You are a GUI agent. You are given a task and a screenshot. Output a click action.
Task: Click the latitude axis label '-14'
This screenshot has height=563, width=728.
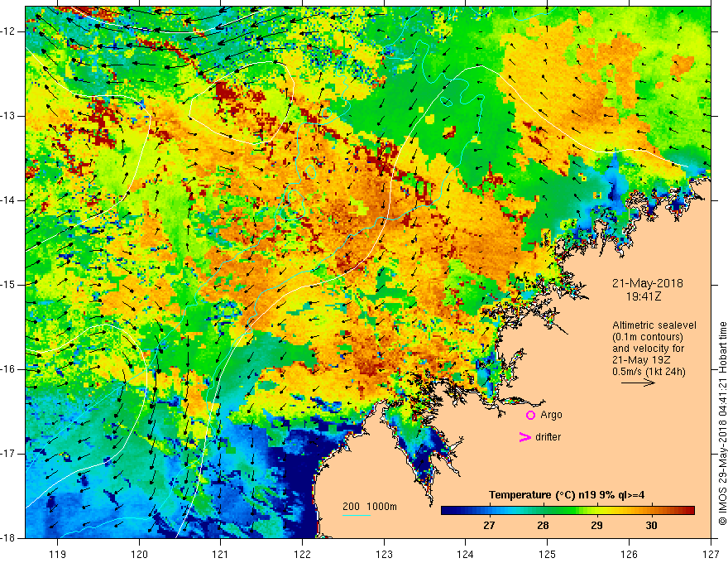tap(8, 200)
